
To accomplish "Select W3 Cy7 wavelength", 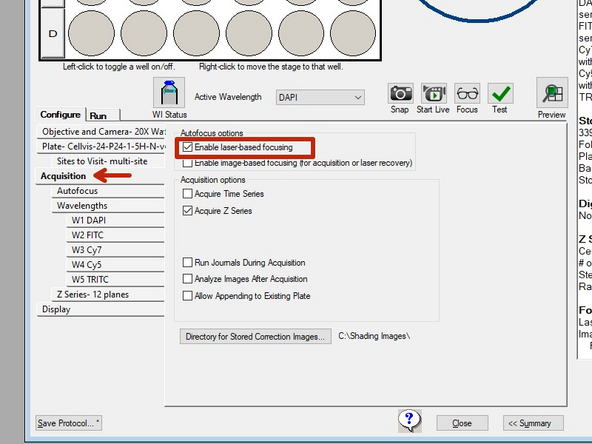I will 116,250.
